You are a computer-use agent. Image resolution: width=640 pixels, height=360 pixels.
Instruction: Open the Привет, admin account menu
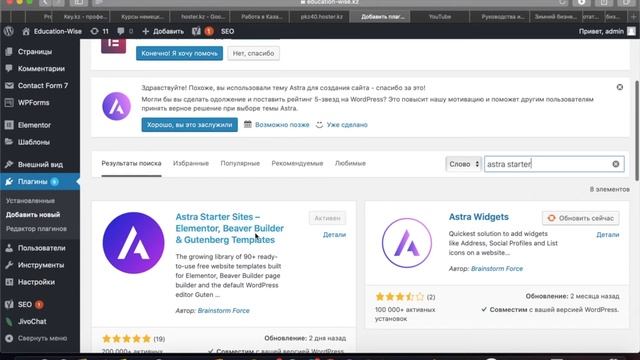pos(601,31)
